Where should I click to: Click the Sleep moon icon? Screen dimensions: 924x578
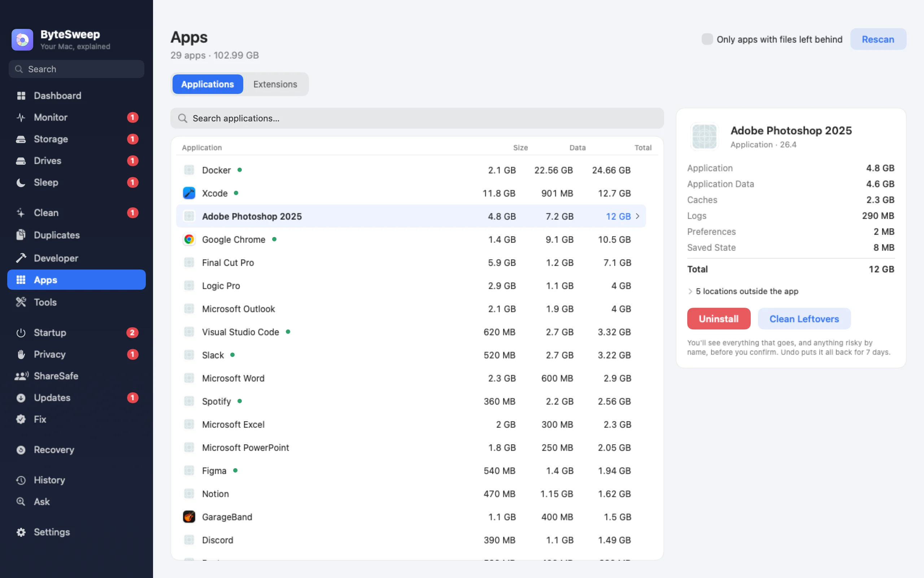point(21,182)
